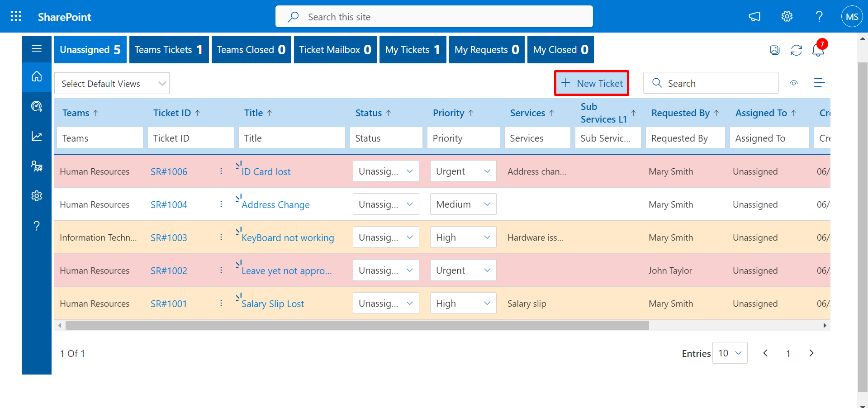Select page number 1
868x408 pixels.
point(788,353)
